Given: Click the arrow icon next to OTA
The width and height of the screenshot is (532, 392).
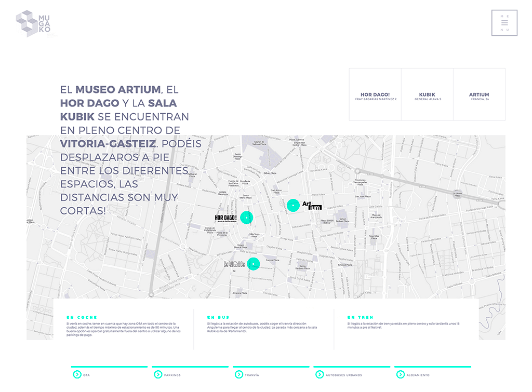Looking at the screenshot, I should 77,374.
